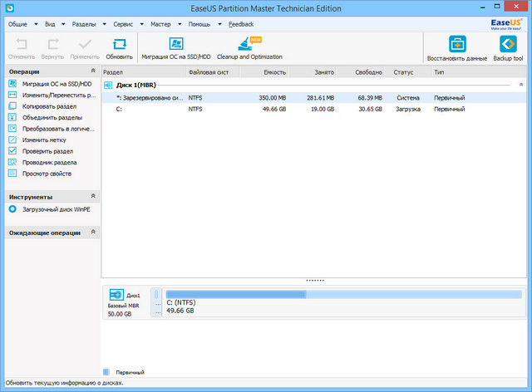532x392 pixels.
Task: Sort by Раздел column header
Action: (144, 72)
